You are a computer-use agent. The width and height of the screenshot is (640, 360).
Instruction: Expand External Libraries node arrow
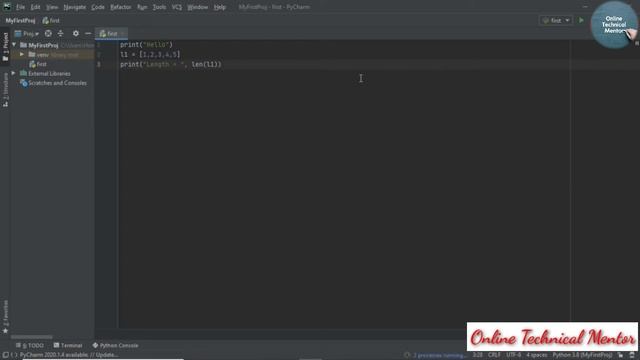point(14,73)
